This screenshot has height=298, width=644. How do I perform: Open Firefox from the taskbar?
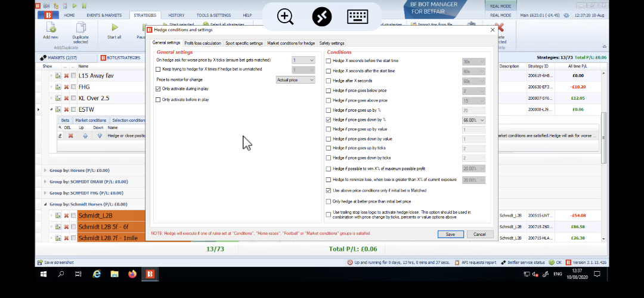(132, 274)
